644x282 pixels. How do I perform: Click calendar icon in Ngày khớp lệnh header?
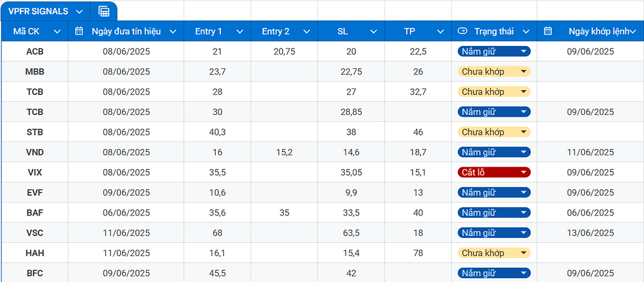coord(548,31)
